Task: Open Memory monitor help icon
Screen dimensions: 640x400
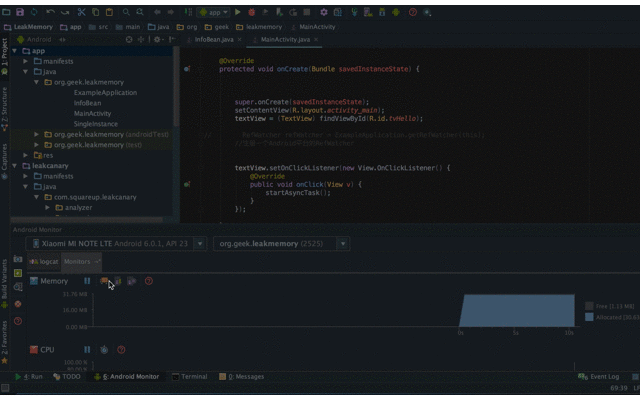Action: click(149, 281)
